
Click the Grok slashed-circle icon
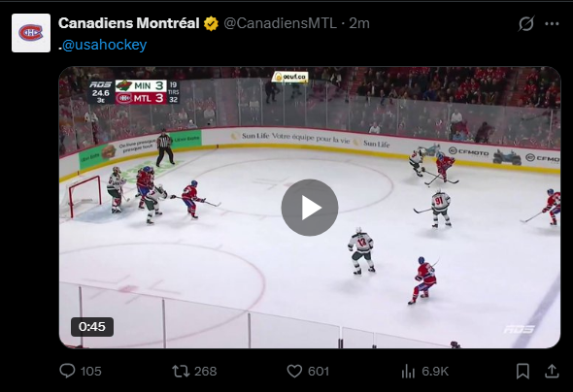[x=526, y=23]
